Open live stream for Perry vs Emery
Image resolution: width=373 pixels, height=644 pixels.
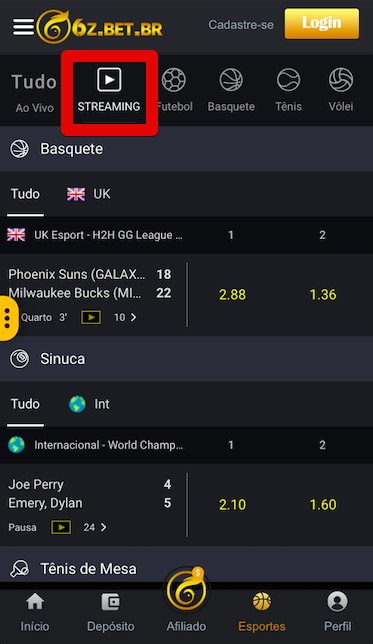[61, 527]
